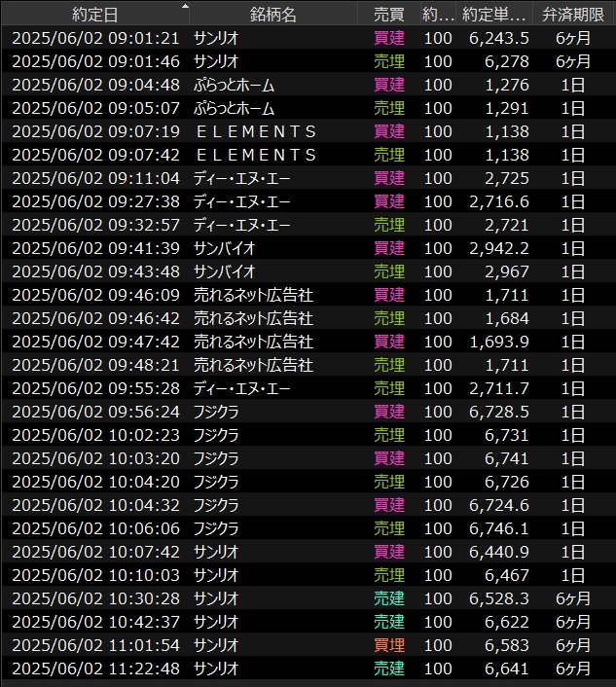The height and width of the screenshot is (687, 616).
Task: Click price 1,693.9 in 09:47:42 row
Action: pyautogui.click(x=499, y=342)
